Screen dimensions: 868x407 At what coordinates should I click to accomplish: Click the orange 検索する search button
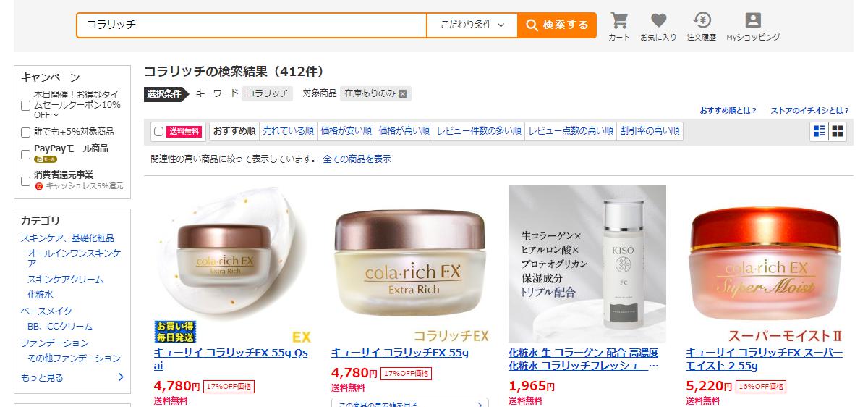pyautogui.click(x=557, y=25)
